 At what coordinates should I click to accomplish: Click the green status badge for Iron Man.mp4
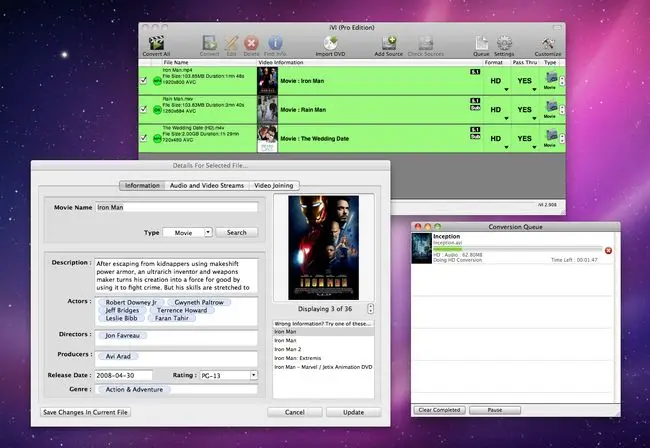157,81
